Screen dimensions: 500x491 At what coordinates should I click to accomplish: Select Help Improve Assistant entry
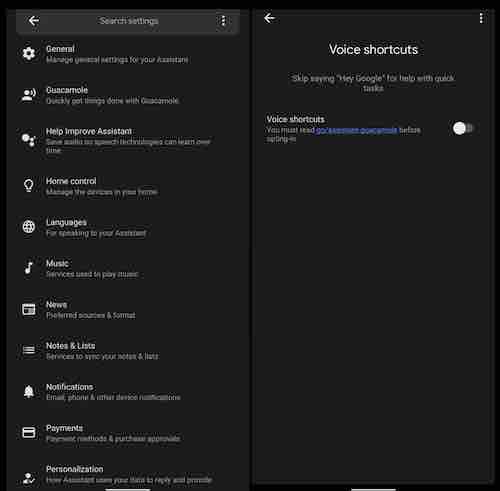point(128,140)
